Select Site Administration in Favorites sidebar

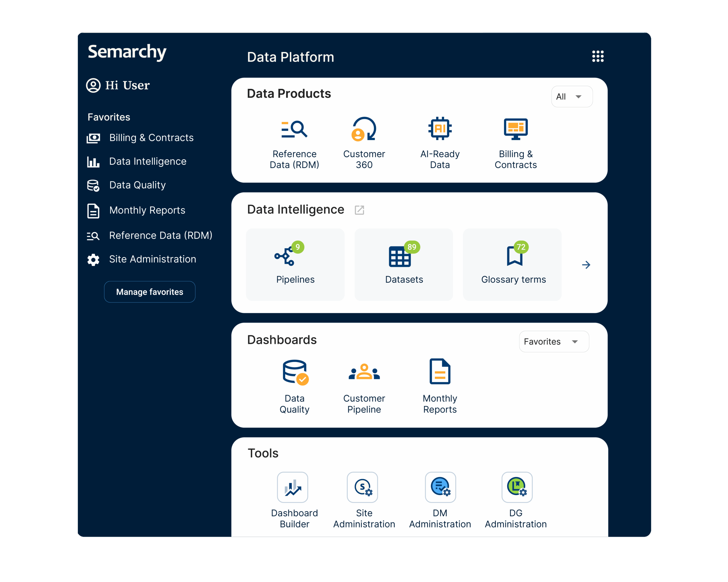pos(141,259)
